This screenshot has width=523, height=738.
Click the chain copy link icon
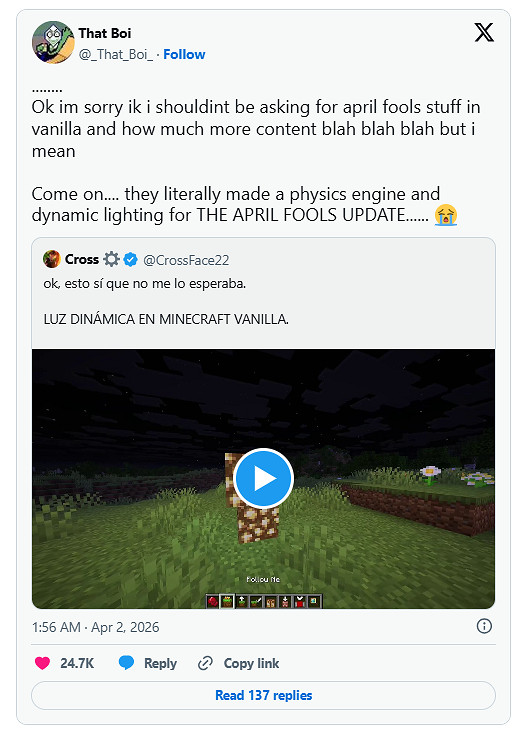coord(205,663)
